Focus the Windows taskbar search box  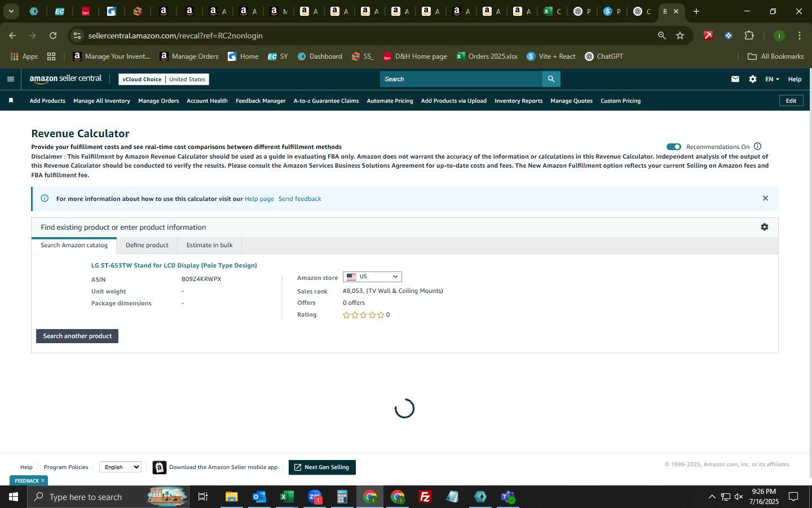[107, 497]
